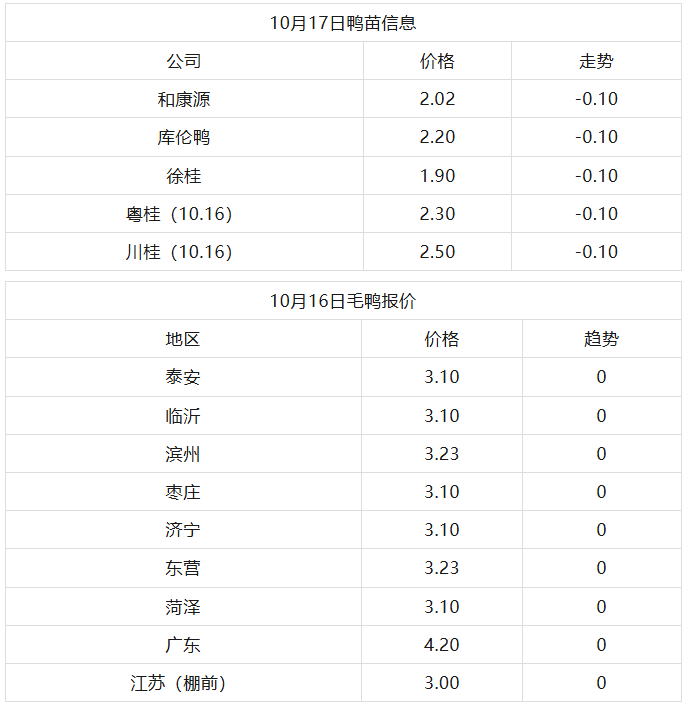Click the -0.10 trend value for 川桂
The width and height of the screenshot is (685, 705).
tap(596, 252)
